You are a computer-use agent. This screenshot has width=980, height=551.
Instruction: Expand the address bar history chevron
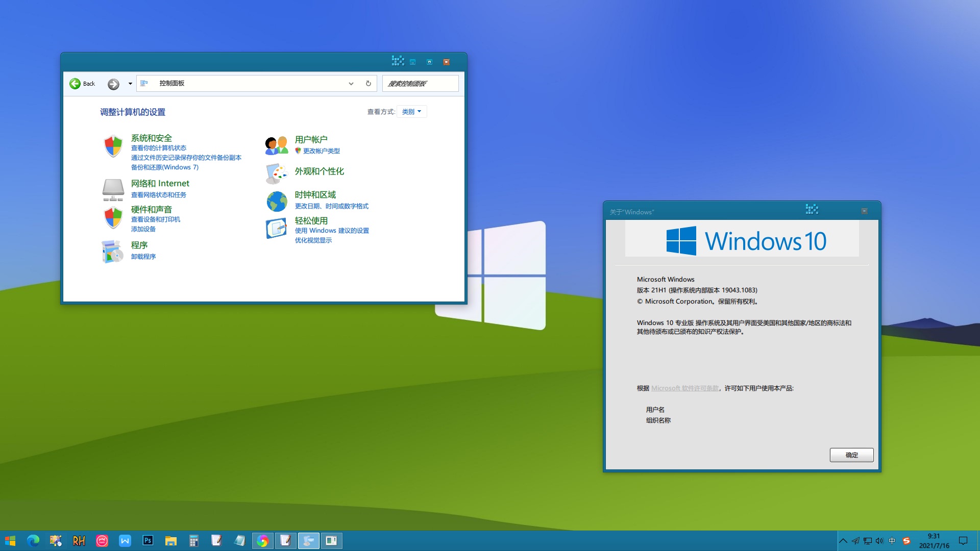351,84
